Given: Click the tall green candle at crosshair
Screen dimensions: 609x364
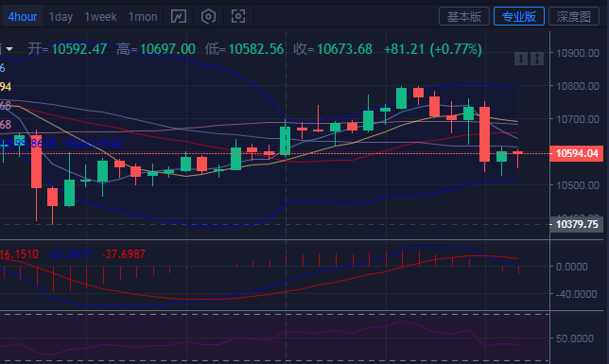Looking at the screenshot, I should pyautogui.click(x=285, y=140).
